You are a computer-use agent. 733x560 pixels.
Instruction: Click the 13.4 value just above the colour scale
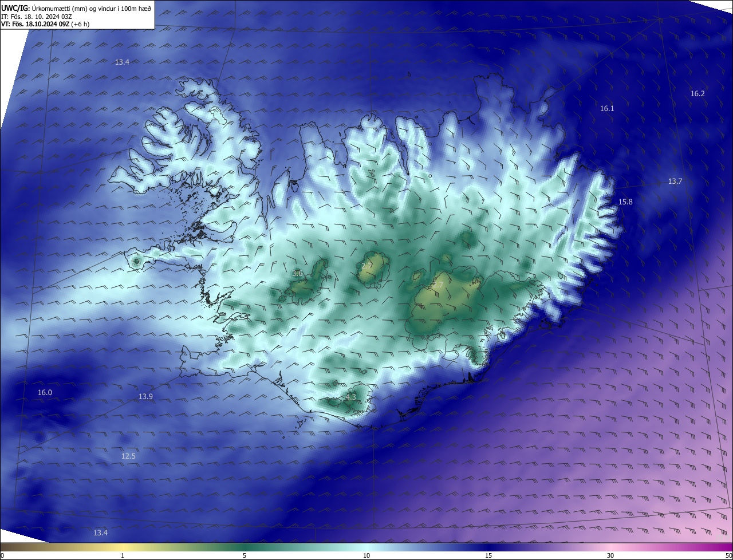tap(100, 533)
